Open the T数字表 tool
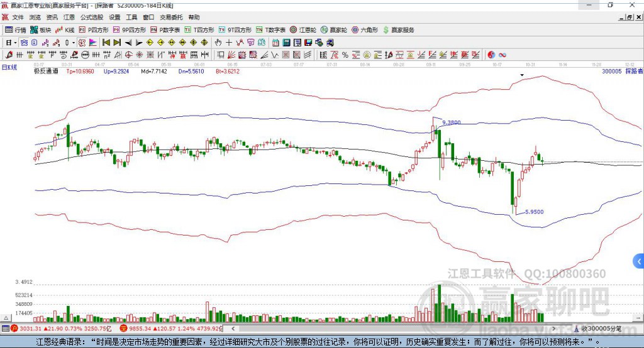Image resolution: width=644 pixels, height=348 pixels. coord(270,30)
